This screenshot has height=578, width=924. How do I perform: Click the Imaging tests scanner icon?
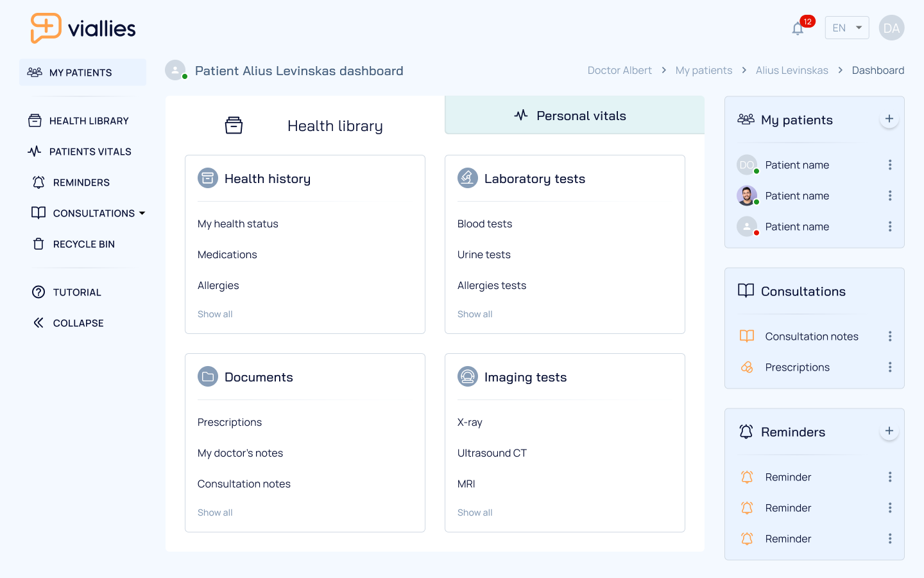tap(468, 376)
